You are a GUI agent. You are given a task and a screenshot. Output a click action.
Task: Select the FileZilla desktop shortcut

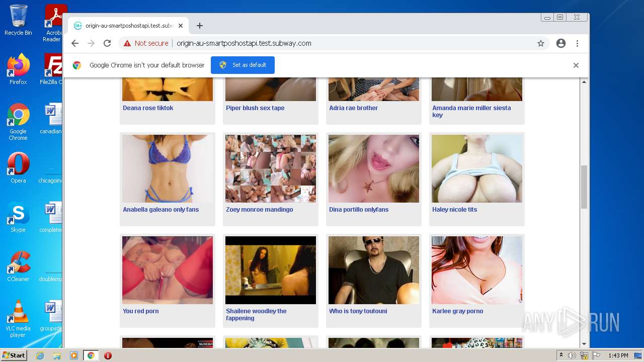tap(51, 69)
